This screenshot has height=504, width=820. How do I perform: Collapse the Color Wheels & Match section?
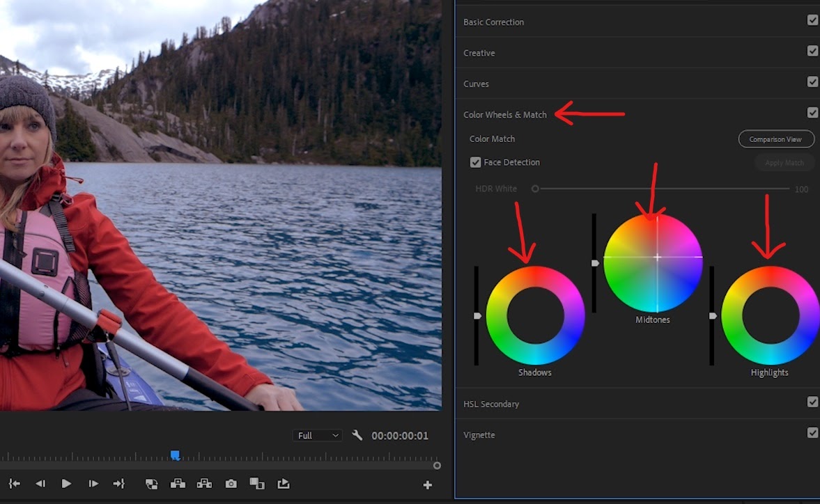coord(504,114)
